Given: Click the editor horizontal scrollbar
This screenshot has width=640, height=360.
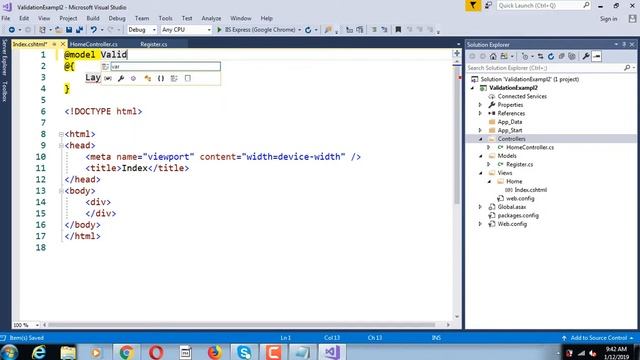Looking at the screenshot, I should tap(241, 325).
